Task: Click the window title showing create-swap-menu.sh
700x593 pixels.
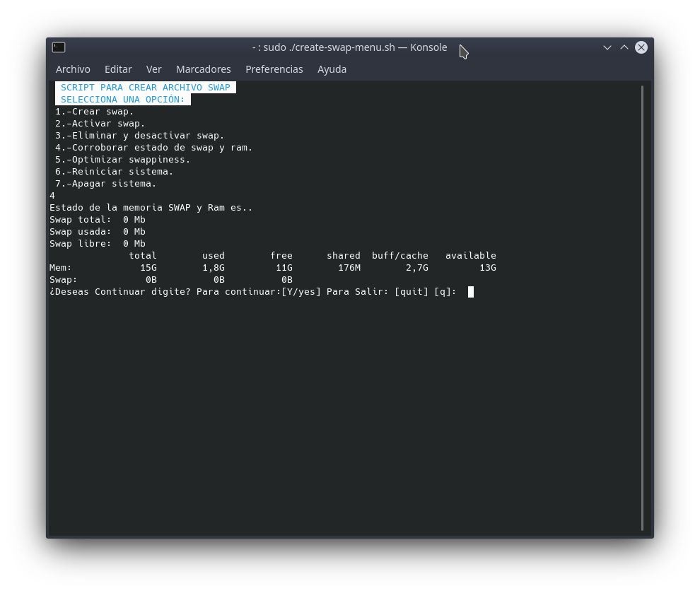Action: click(x=349, y=47)
